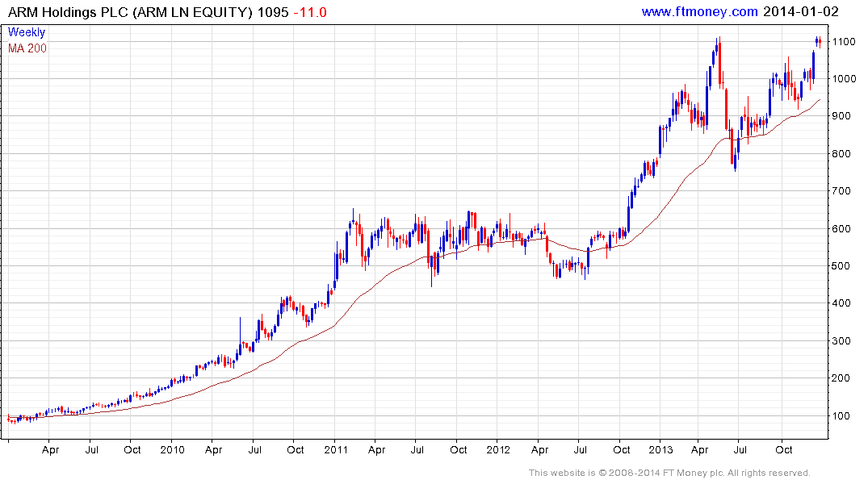
Task: Click the 1000 price axis label
Action: (844, 78)
